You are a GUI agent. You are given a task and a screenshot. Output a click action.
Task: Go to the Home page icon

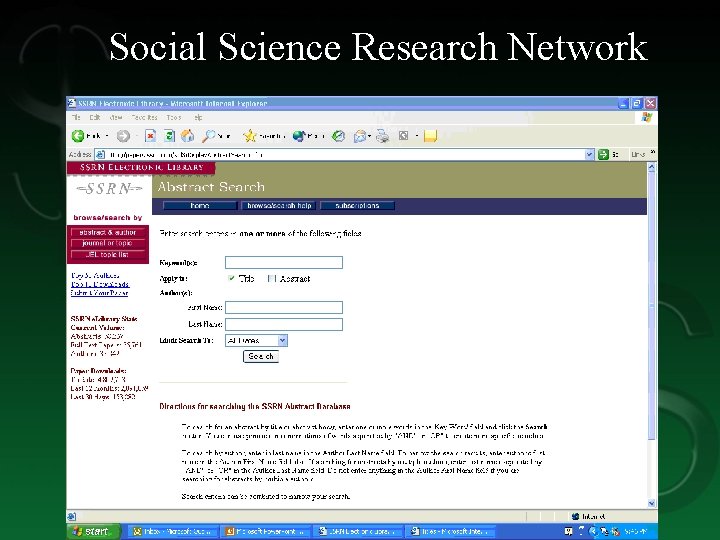(x=187, y=136)
